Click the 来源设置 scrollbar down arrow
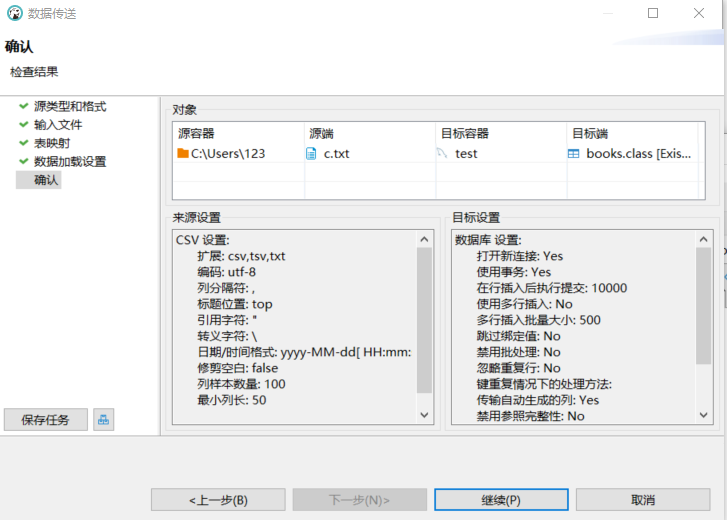Screen dimensions: 727x520 coord(424,415)
